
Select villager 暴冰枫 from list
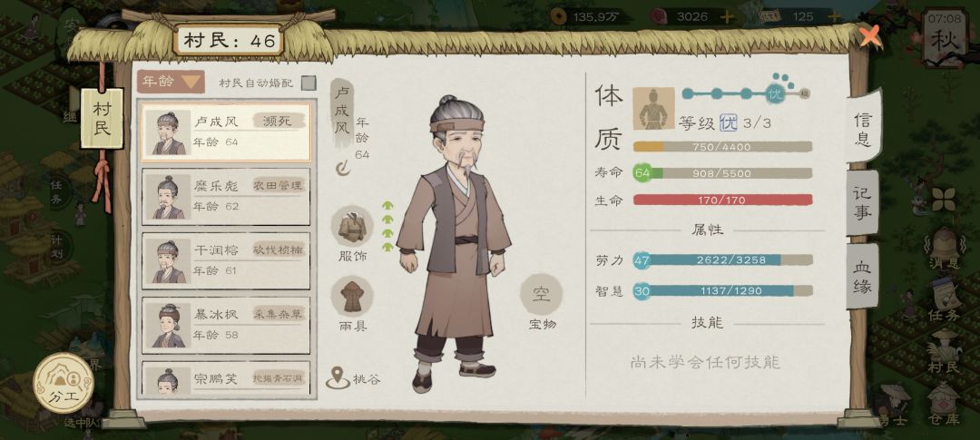pos(226,325)
